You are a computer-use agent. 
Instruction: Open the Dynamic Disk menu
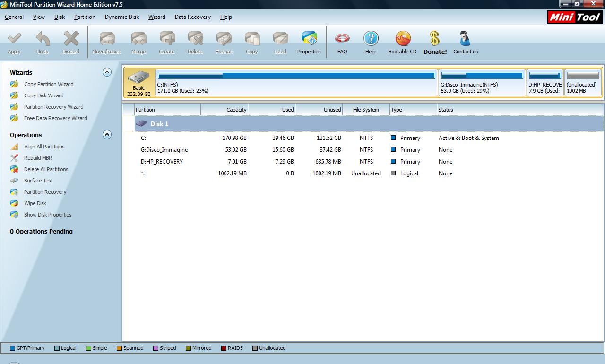pyautogui.click(x=122, y=17)
